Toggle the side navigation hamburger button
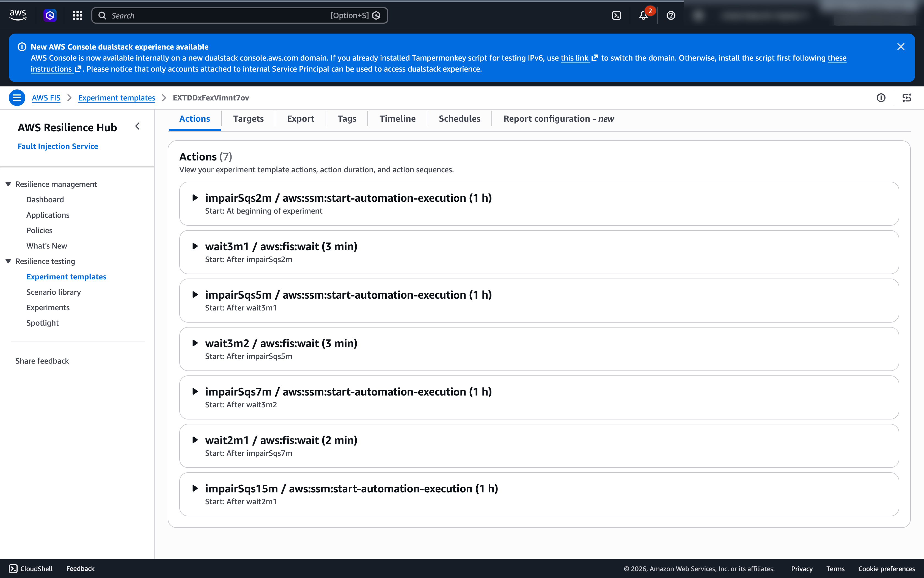The image size is (924, 578). point(17,98)
